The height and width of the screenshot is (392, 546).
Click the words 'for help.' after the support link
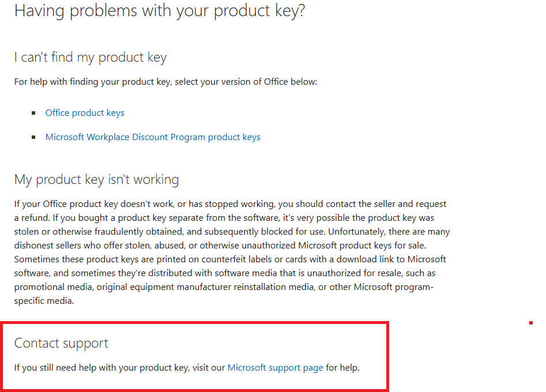(x=342, y=368)
